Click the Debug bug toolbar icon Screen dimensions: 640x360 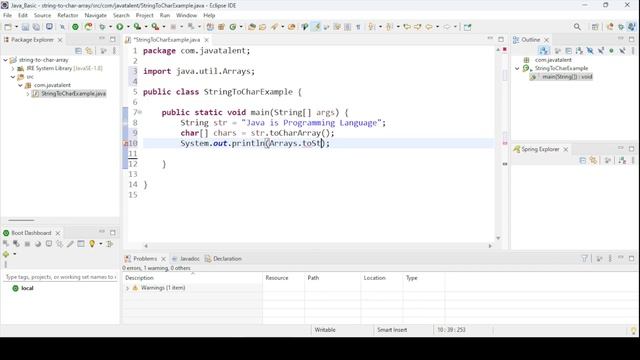(x=102, y=27)
